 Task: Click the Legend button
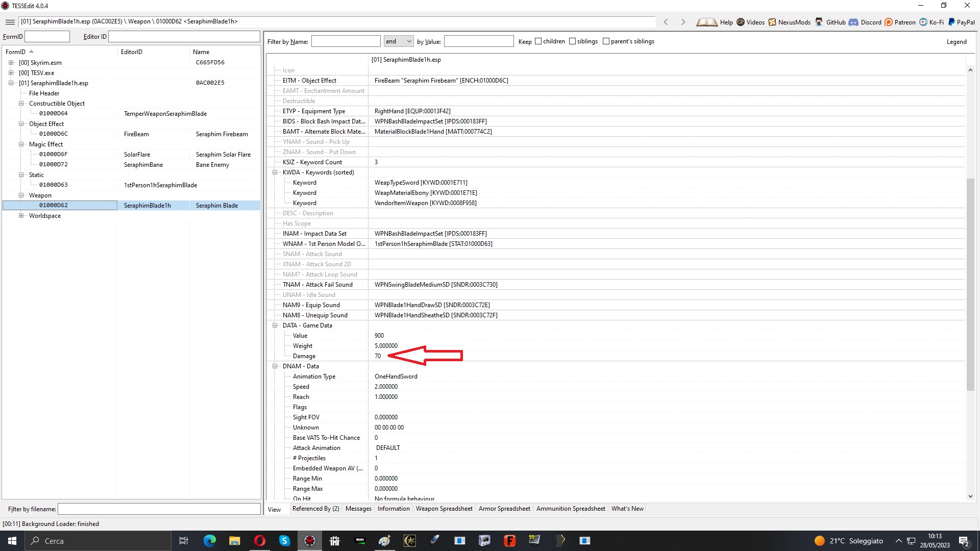coord(957,42)
